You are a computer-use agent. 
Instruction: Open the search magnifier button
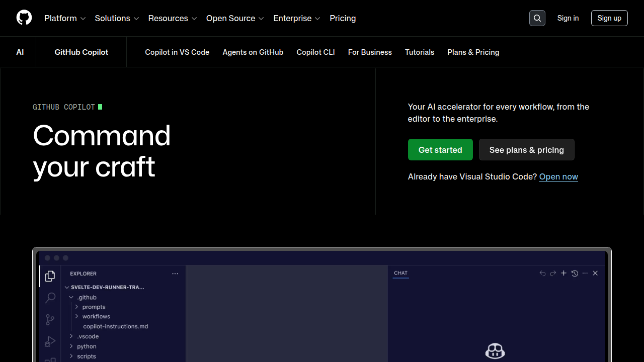[x=537, y=18]
